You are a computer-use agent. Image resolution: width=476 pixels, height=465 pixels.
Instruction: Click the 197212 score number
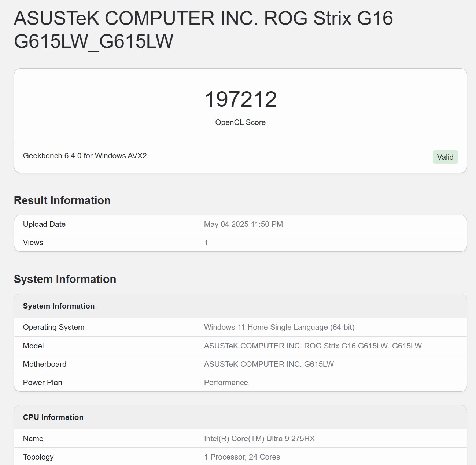click(240, 99)
